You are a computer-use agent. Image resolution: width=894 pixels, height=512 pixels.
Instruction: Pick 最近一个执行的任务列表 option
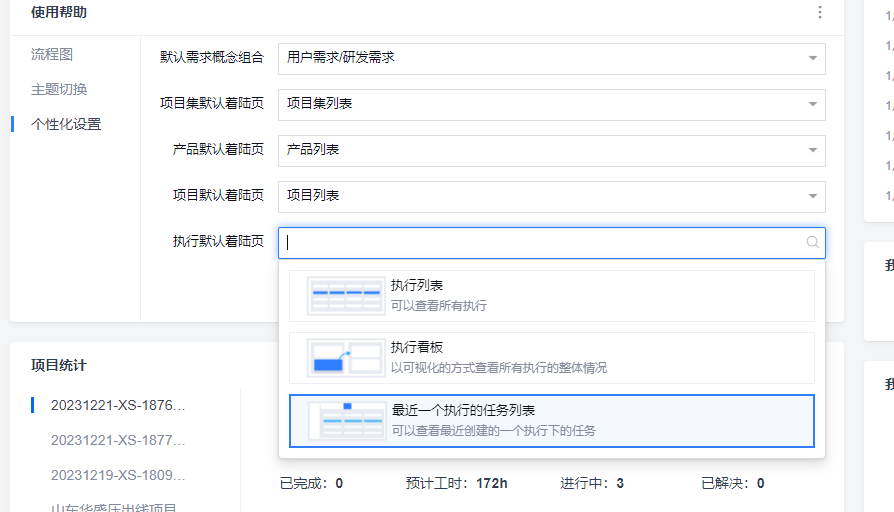[x=463, y=411]
